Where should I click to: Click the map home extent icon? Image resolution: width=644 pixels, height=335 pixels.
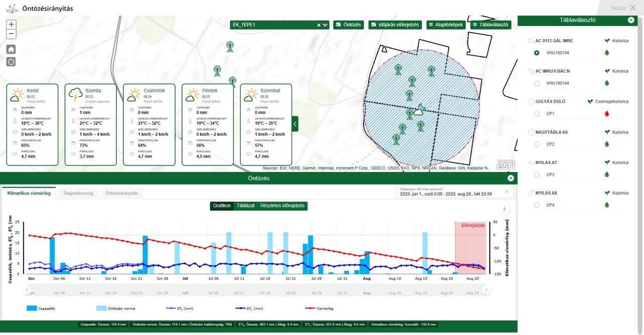[11, 49]
